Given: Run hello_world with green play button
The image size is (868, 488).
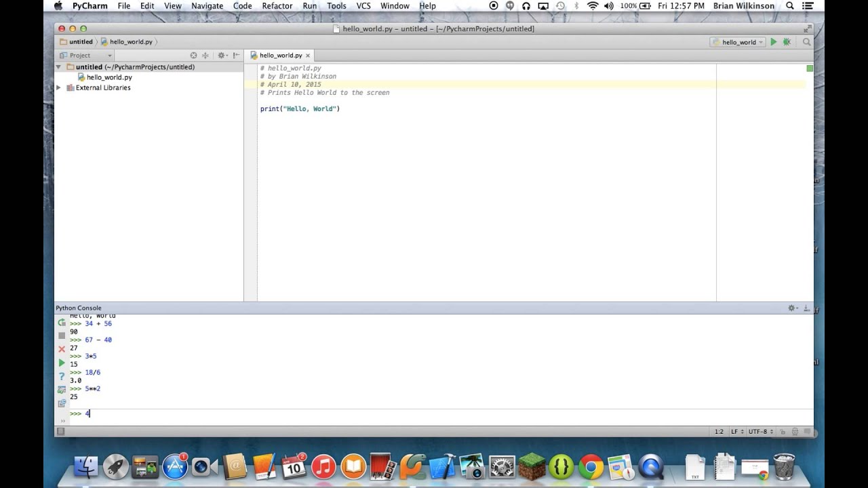Looking at the screenshot, I should [x=773, y=42].
